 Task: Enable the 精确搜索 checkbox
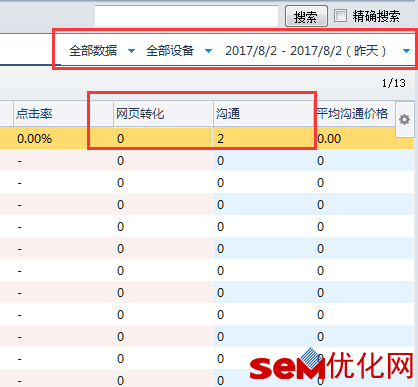(340, 16)
